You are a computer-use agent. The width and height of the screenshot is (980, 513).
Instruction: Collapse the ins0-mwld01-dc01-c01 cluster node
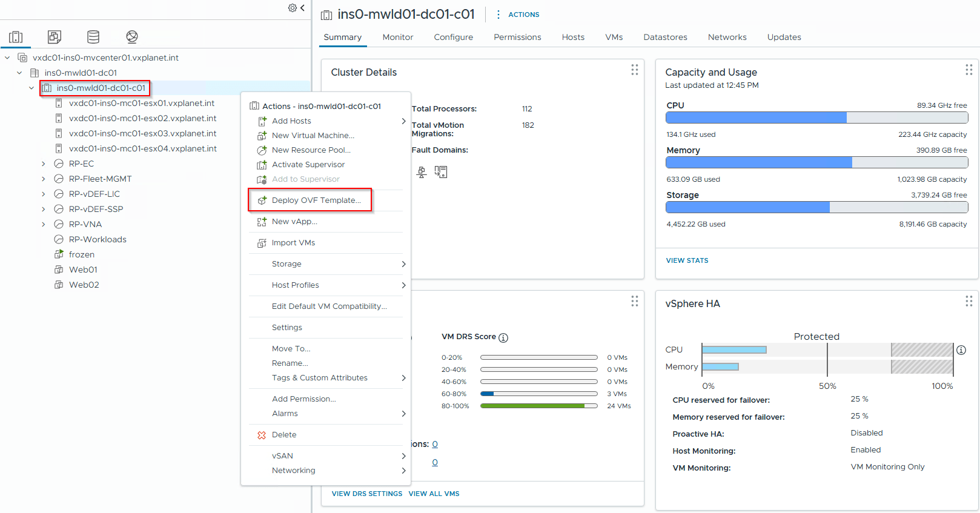(x=31, y=88)
